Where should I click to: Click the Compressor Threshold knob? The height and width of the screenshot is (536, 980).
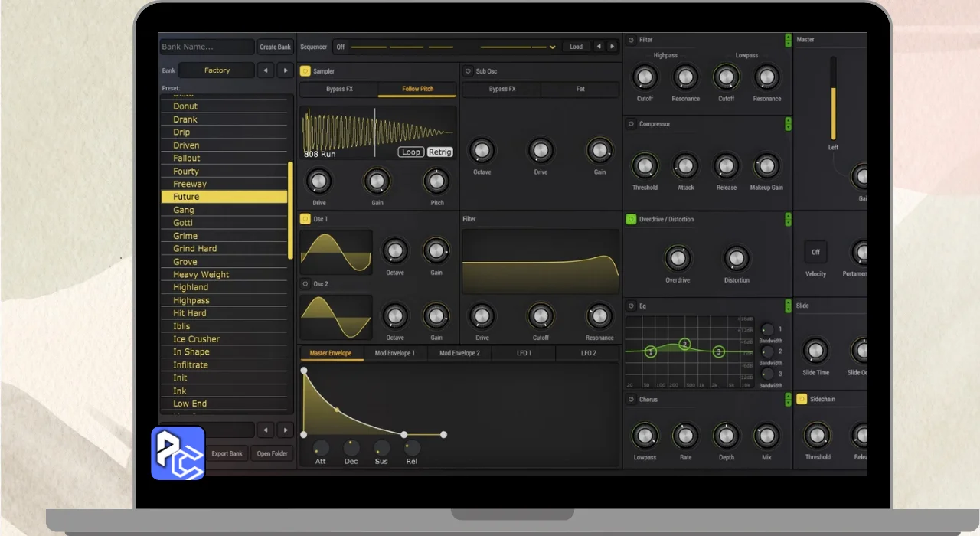[645, 165]
